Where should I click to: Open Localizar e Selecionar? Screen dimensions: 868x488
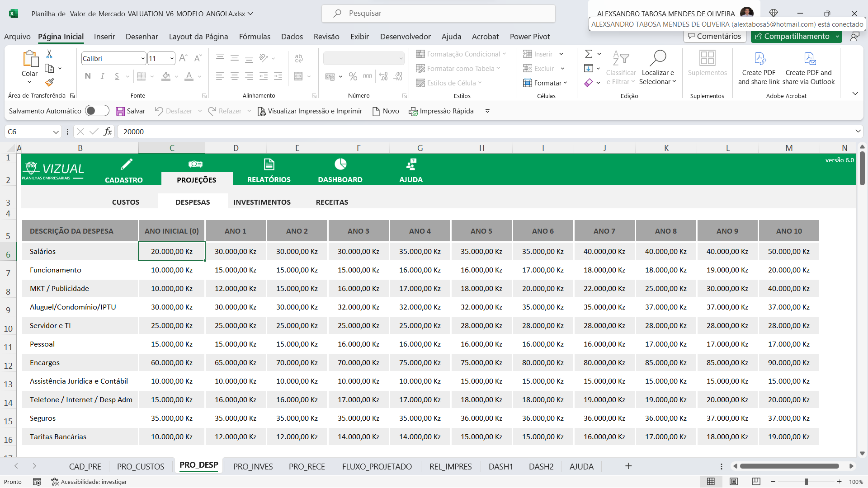658,68
